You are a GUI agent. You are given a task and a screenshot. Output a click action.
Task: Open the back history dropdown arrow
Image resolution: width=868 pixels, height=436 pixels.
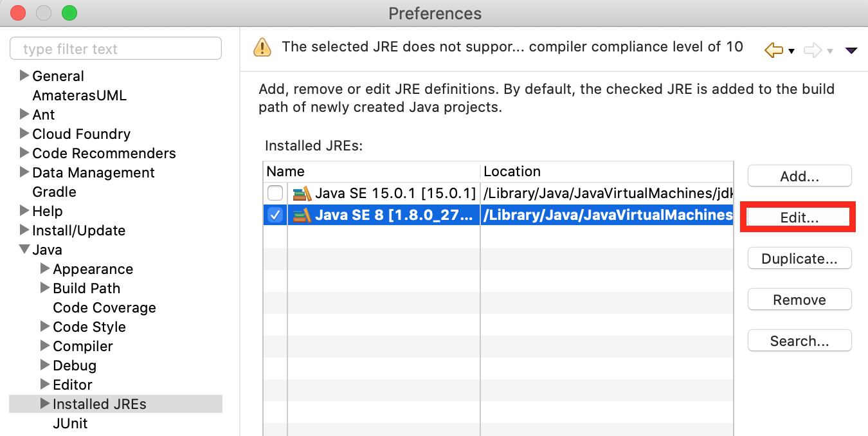(x=791, y=51)
